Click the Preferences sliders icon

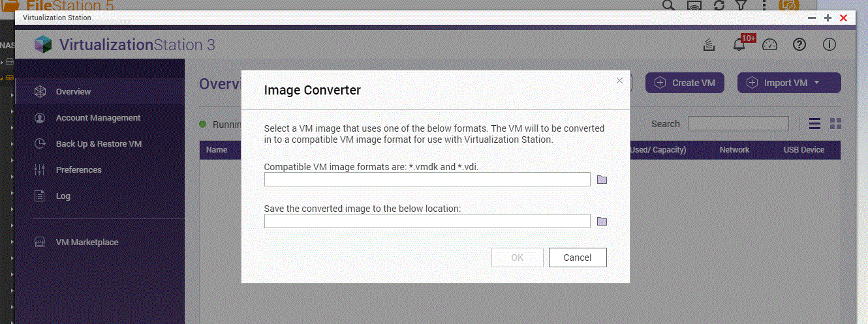click(40, 170)
